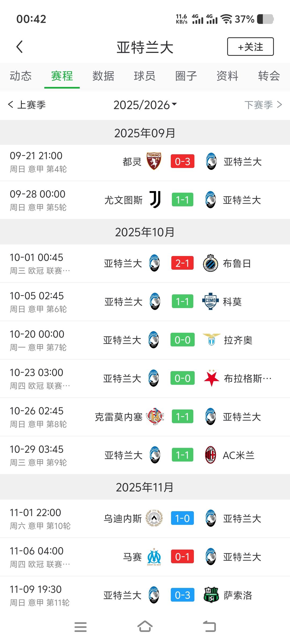Go to next season 下赛季
The image size is (290, 644).
(263, 105)
